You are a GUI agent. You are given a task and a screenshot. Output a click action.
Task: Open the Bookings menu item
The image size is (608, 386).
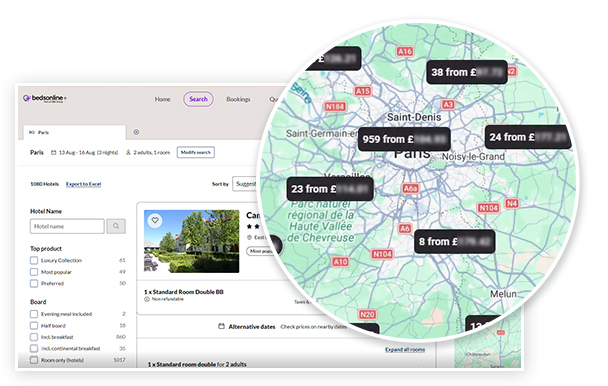click(x=238, y=99)
